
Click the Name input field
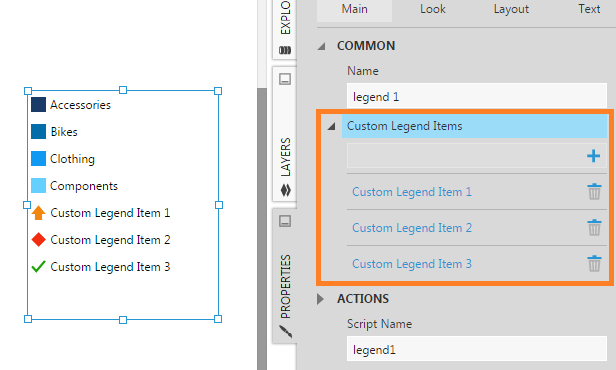tap(477, 96)
